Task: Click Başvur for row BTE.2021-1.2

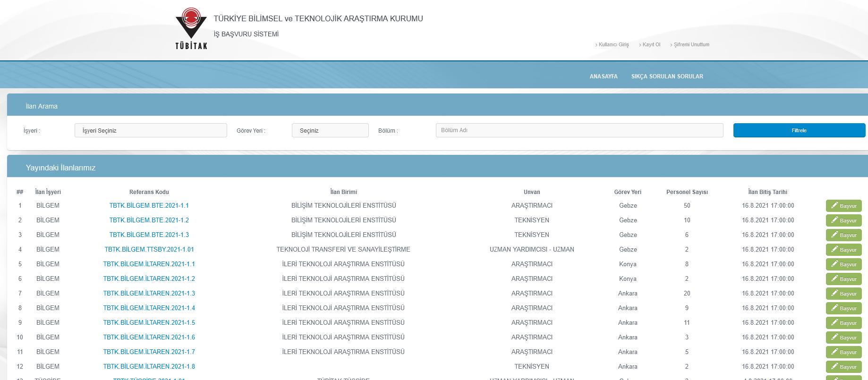Action: click(844, 220)
